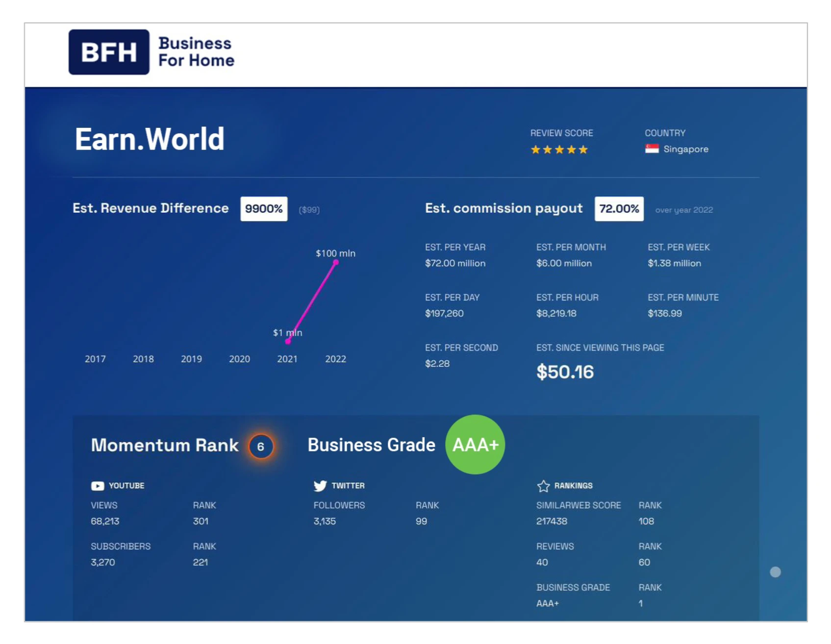Click the YouTube views value 68,213
The height and width of the screenshot is (644, 831).
coord(105,521)
